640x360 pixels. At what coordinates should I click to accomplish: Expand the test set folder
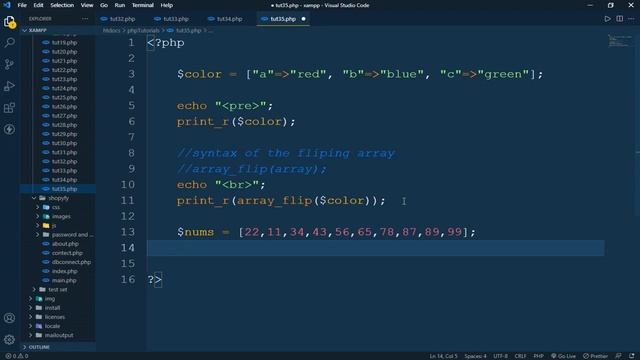(x=58, y=289)
